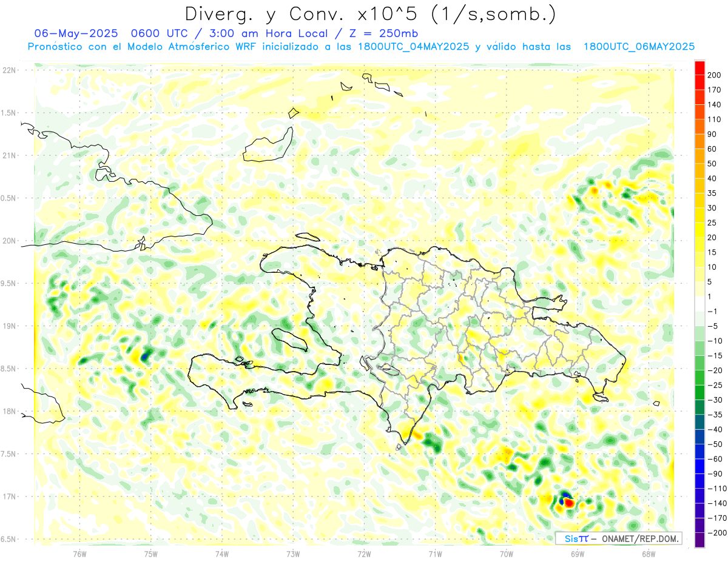
Task: Click the "140" value on the color scale
Action: click(x=714, y=105)
